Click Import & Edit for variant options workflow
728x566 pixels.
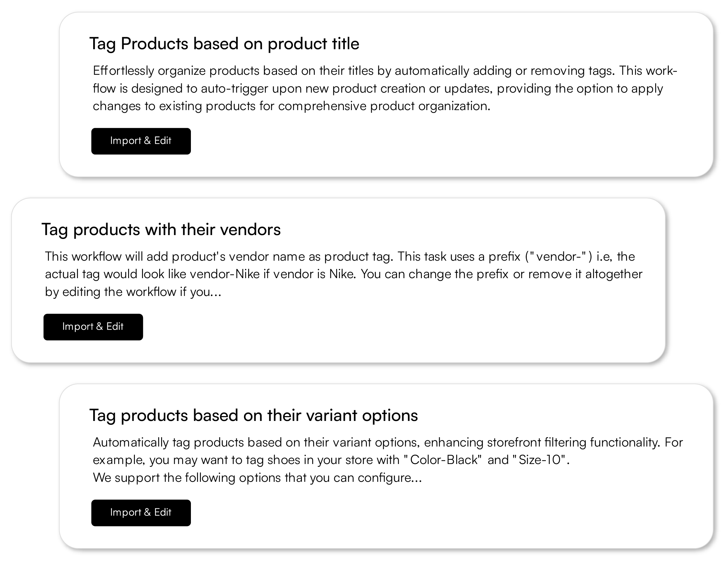(141, 513)
